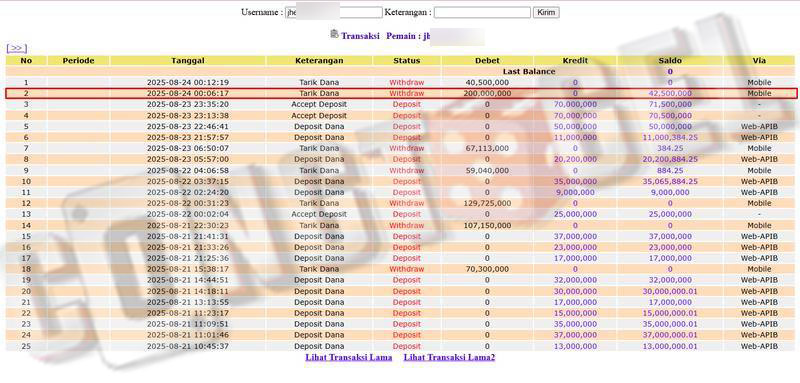The image size is (800, 383).
Task: Click the Debet column header
Action: 487,61
